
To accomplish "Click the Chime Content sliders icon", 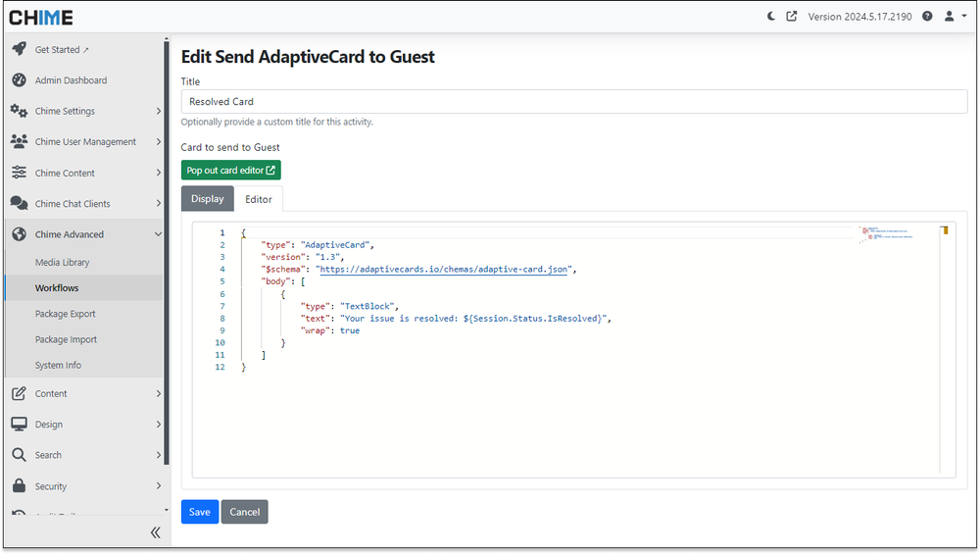I will (x=20, y=173).
